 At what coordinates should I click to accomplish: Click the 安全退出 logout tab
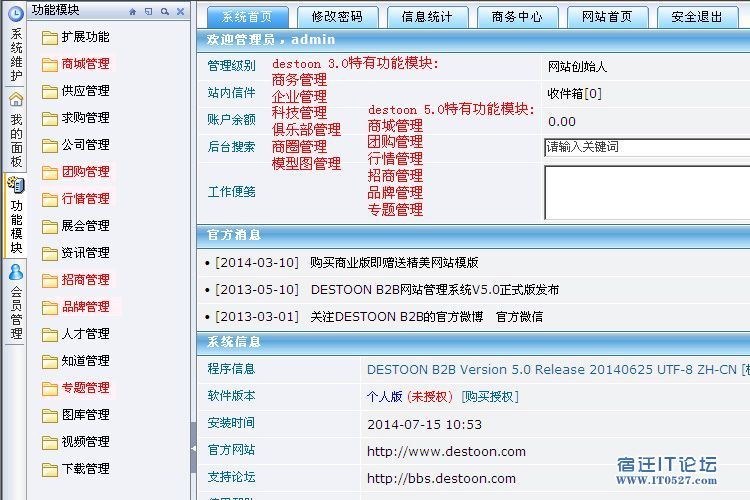tap(697, 17)
